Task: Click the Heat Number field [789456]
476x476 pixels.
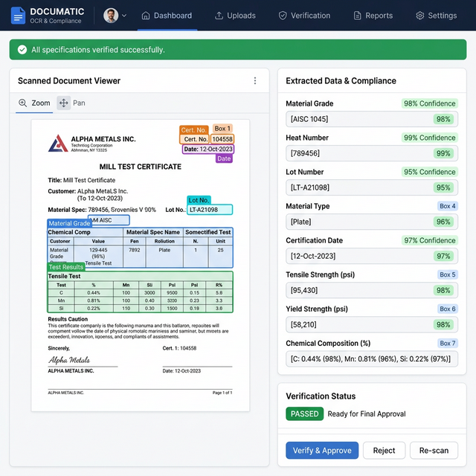Action: pyautogui.click(x=372, y=153)
